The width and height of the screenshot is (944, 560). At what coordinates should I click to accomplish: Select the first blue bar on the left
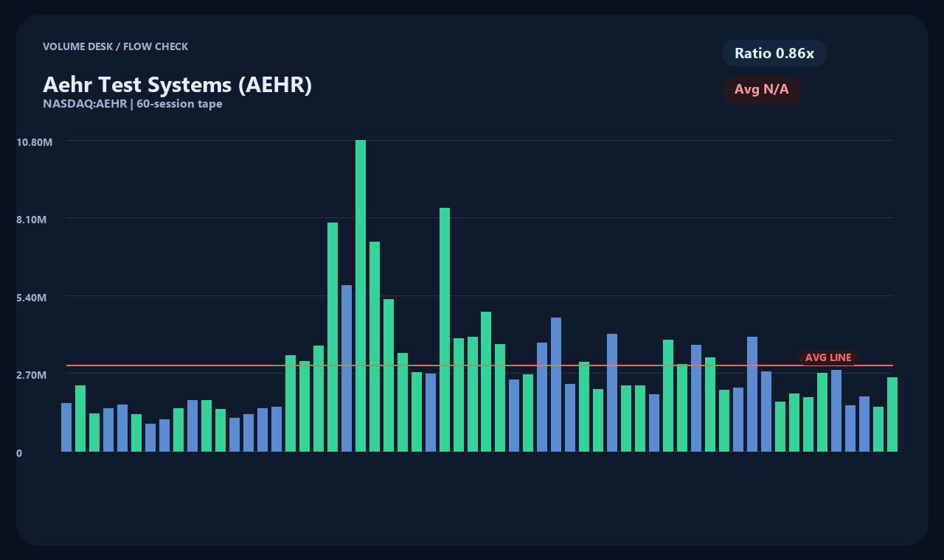coord(66,427)
